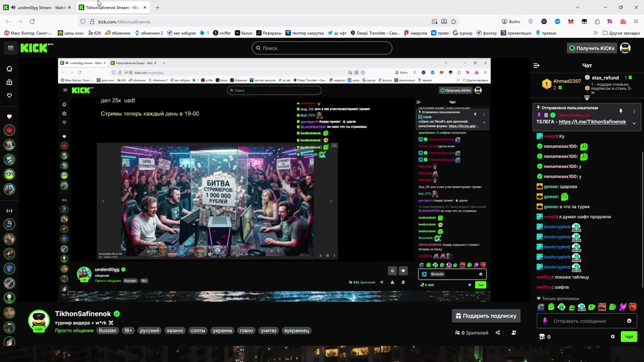Open chat settings gear icon
Image resolution: width=644 pixels, height=362 pixels.
coord(613,337)
